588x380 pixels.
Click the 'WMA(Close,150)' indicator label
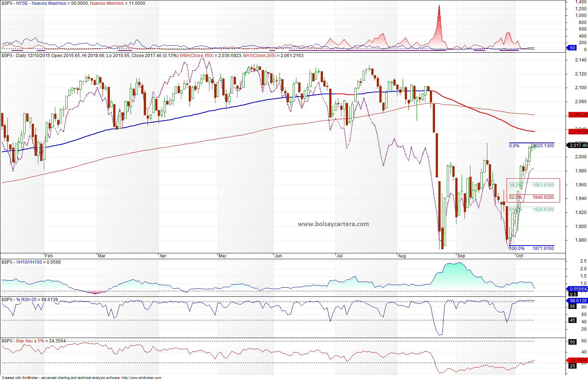[x=196, y=56]
